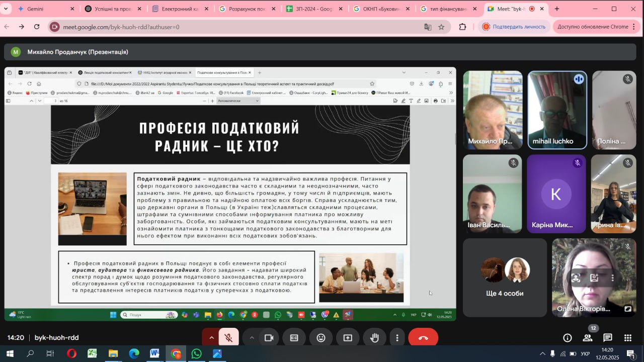Open more options three-dot menu
Screen dimensions: 644x362
(397, 338)
